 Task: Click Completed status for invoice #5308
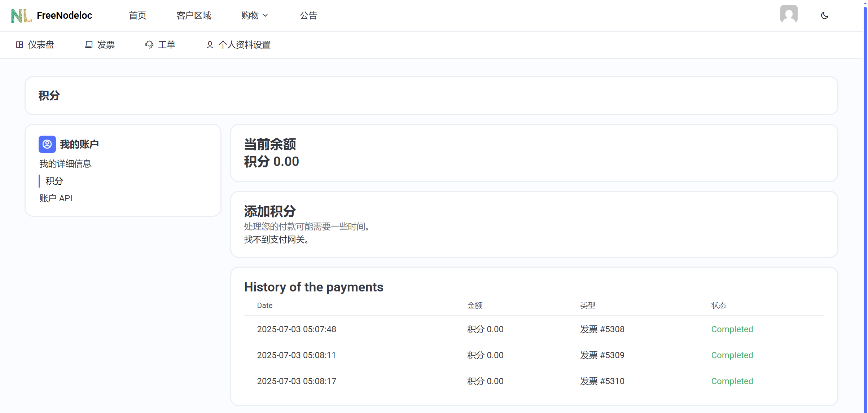coord(732,329)
